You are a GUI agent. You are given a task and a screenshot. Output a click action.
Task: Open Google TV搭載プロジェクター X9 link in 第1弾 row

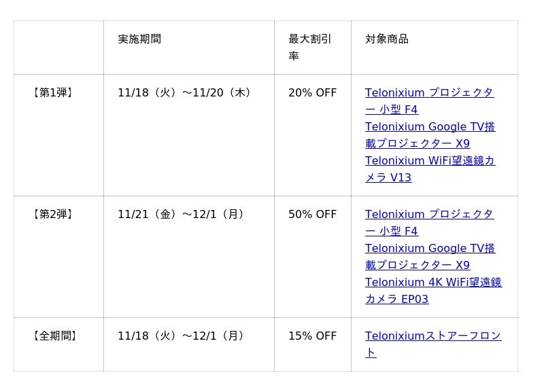tap(430, 127)
